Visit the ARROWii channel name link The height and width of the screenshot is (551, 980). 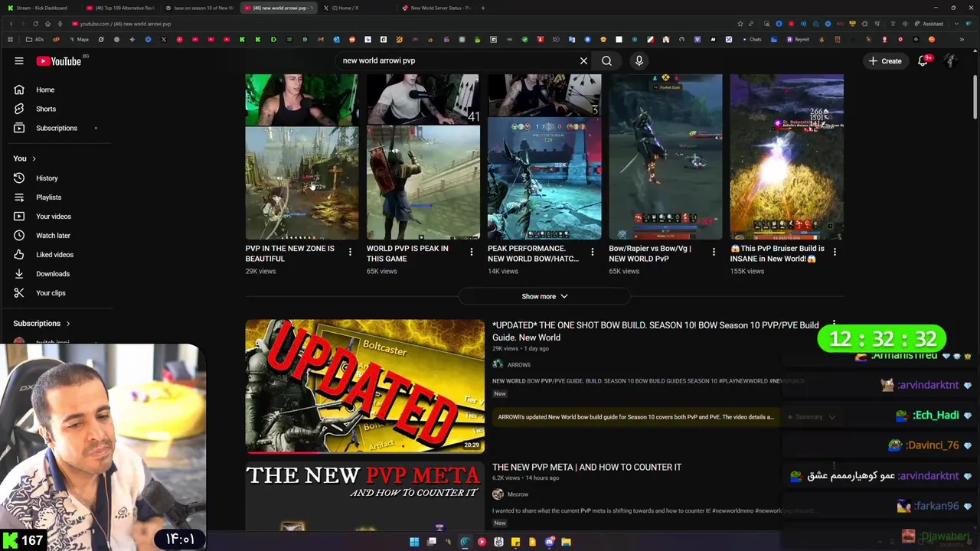[518, 365]
